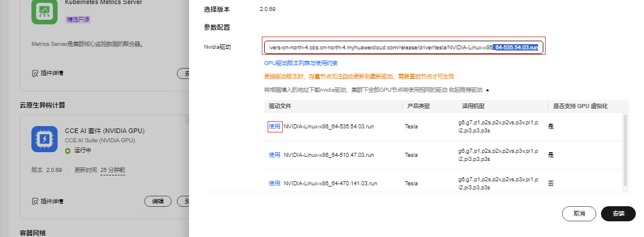This screenshot has width=644, height=237.
Task: Click the orange 更换驱动版本时 warning text
Action: click(359, 76)
